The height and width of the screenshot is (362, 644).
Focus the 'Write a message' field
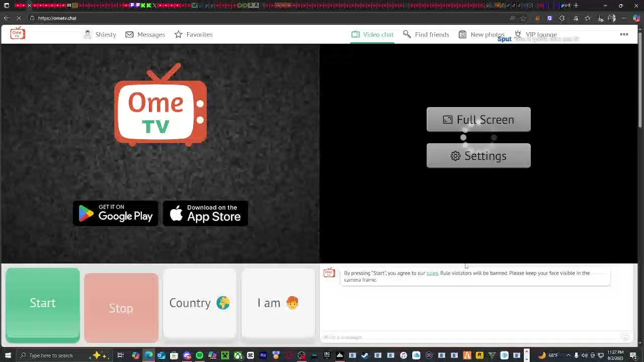(470, 337)
